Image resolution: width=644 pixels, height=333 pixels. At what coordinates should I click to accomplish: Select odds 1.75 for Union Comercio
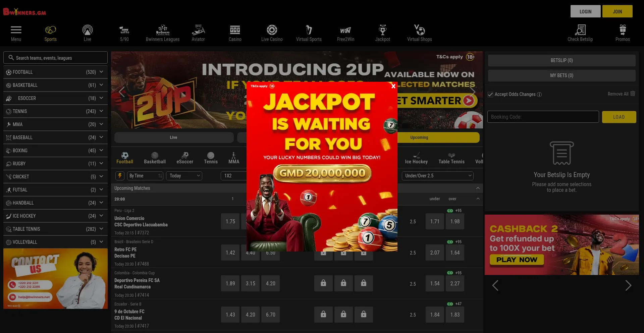(x=230, y=222)
